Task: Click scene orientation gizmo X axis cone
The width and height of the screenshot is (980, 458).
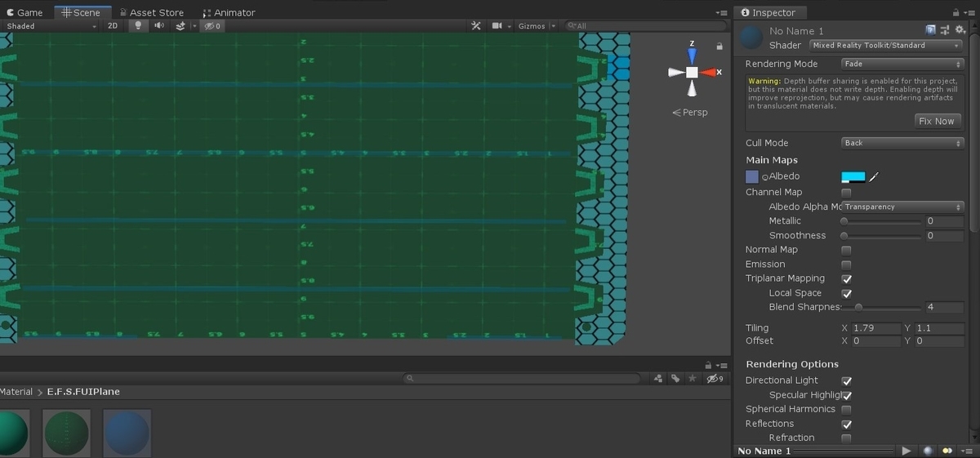Action: tap(710, 73)
